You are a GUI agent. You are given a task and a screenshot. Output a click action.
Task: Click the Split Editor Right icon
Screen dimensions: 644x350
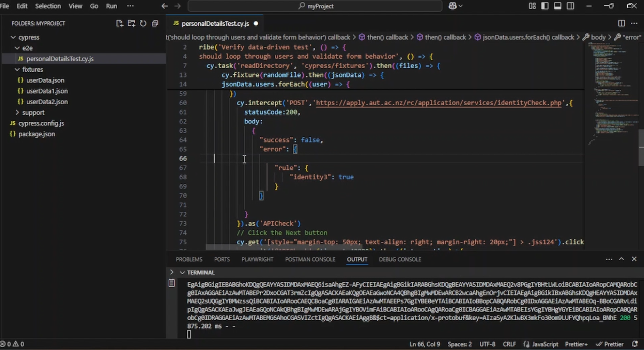point(622,23)
